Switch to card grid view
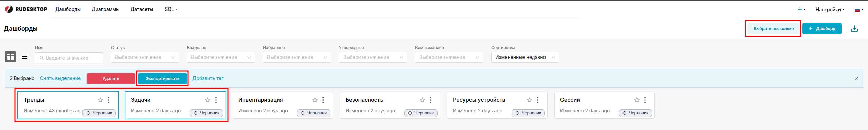 click(x=11, y=57)
